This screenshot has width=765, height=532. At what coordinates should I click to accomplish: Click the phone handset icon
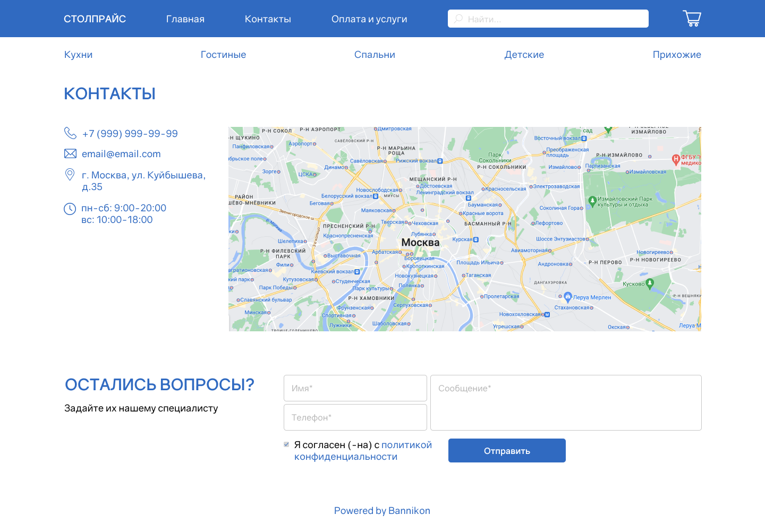coord(70,133)
